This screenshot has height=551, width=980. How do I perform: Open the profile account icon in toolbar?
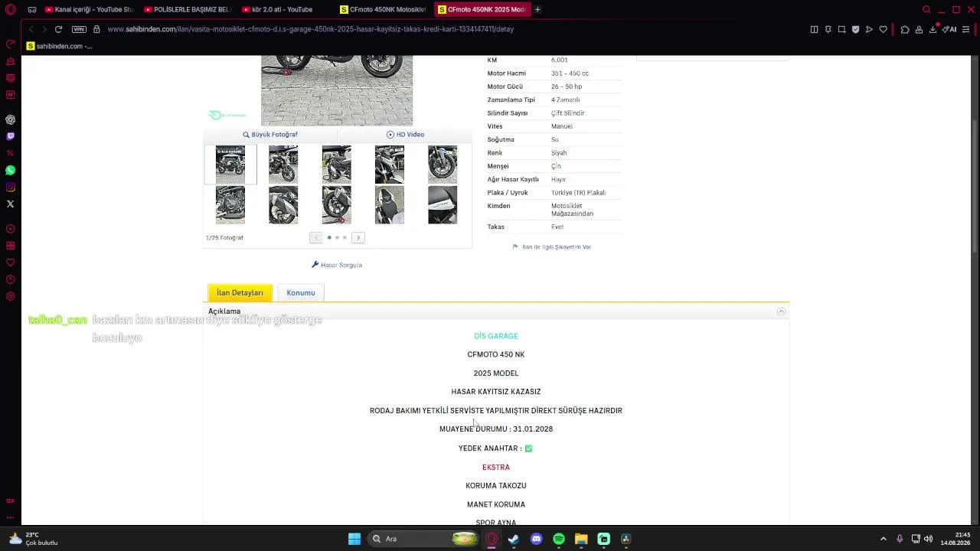click(x=919, y=29)
